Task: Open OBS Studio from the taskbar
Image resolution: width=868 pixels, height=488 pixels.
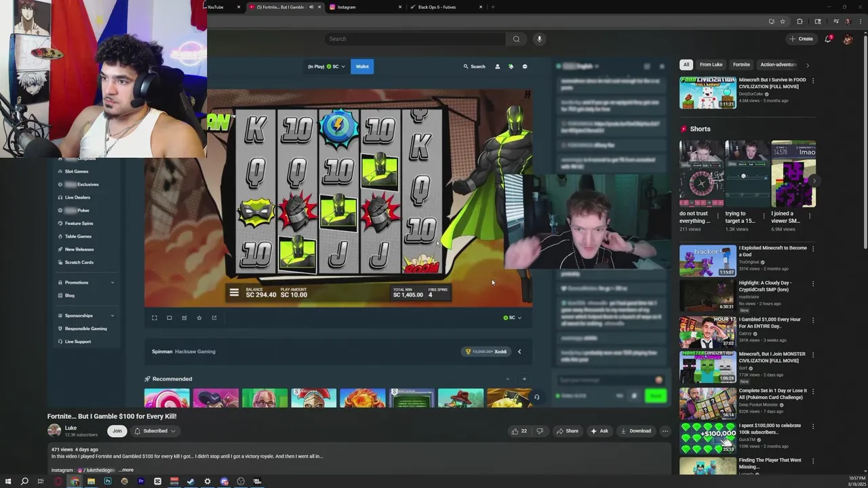Action: point(241,481)
